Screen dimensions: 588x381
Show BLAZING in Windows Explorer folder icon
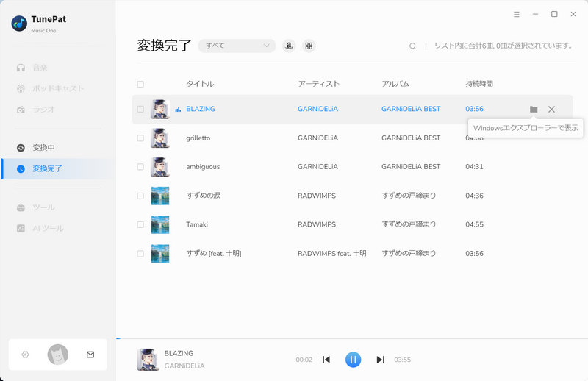(534, 110)
